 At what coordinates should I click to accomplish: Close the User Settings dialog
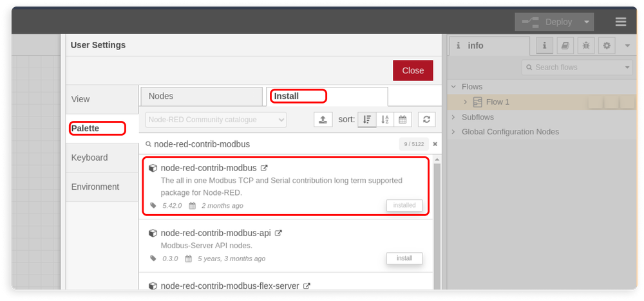click(413, 71)
